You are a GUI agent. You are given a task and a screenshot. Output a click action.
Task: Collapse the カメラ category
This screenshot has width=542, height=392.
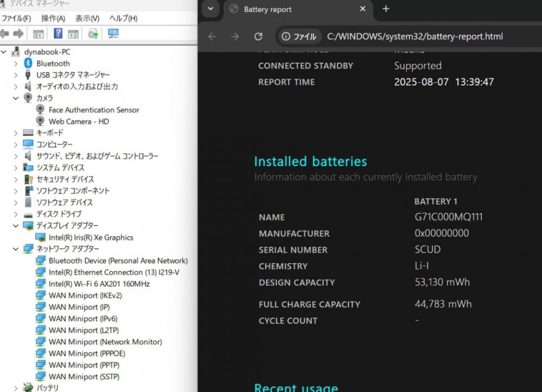tap(16, 98)
